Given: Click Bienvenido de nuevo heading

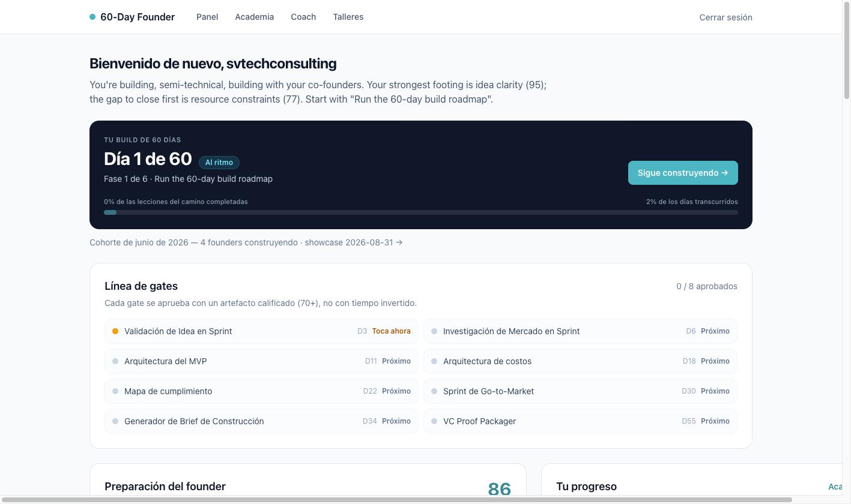Looking at the screenshot, I should click(213, 64).
